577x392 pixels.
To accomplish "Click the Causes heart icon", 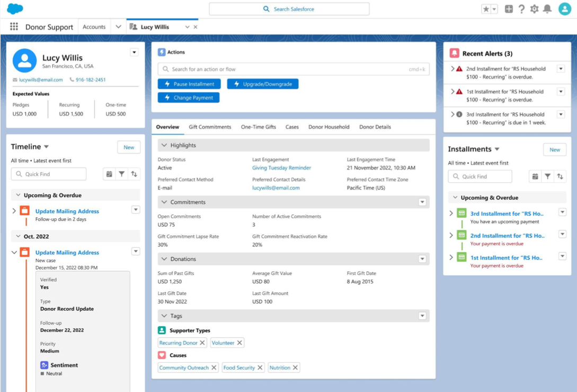I will click(x=162, y=355).
